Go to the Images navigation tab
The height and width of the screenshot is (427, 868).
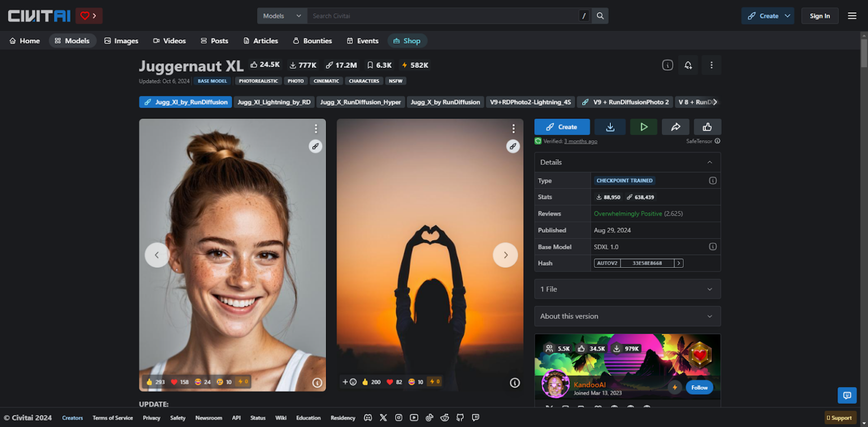pos(121,41)
